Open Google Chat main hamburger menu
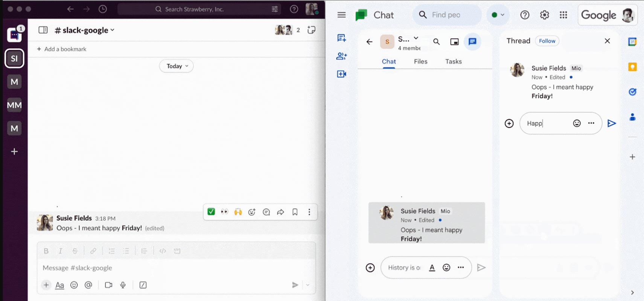The image size is (644, 301). click(x=341, y=15)
